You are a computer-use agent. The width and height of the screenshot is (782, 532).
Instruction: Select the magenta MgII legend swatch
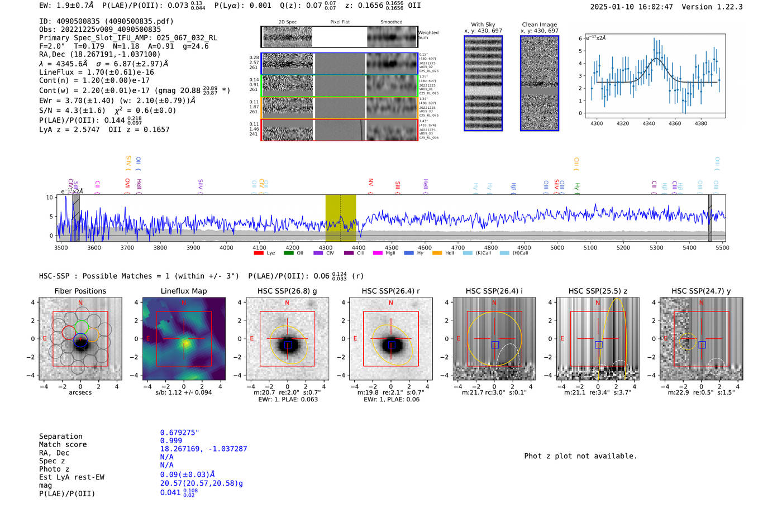coord(378,253)
